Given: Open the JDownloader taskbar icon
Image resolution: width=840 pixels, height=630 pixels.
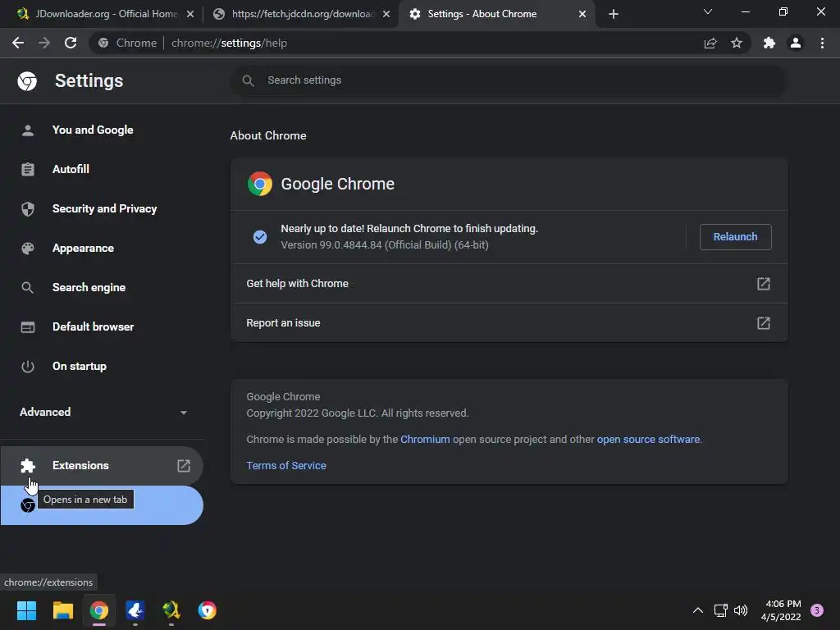Looking at the screenshot, I should click(171, 610).
